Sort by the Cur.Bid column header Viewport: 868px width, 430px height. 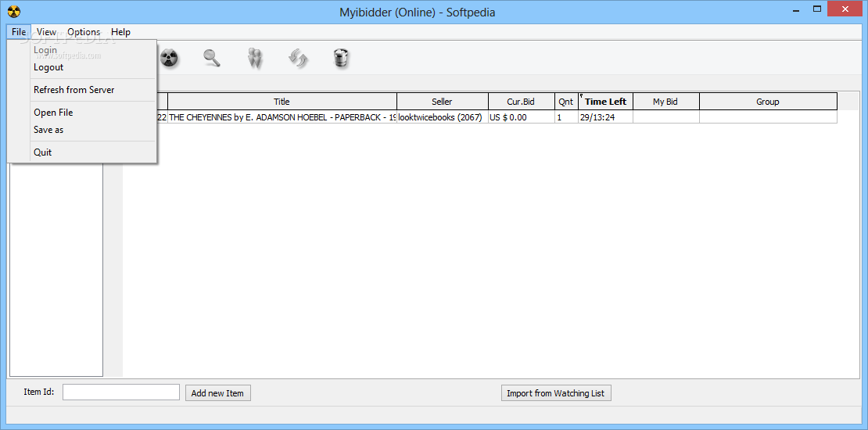click(522, 102)
